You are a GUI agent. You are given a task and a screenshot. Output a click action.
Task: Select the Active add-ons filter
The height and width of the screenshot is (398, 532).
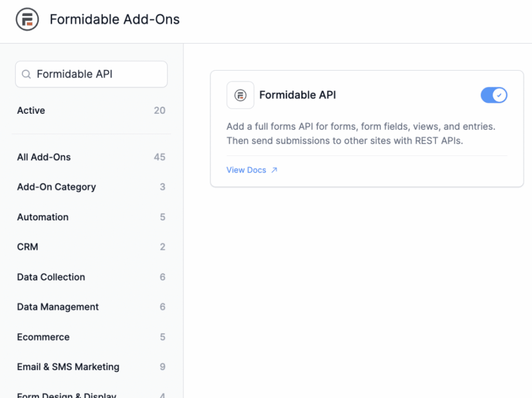click(x=91, y=110)
